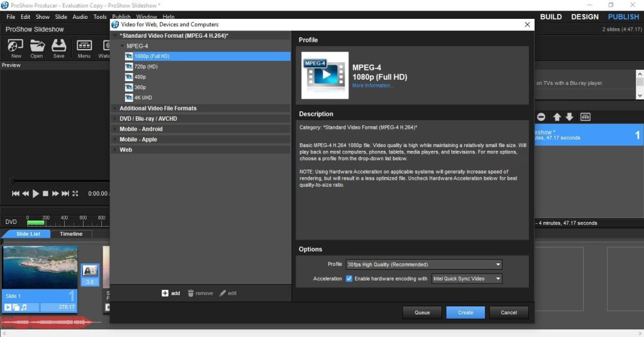Toggle 'Enable hardware encoding with' checkbox
The width and height of the screenshot is (644, 337).
tap(349, 279)
